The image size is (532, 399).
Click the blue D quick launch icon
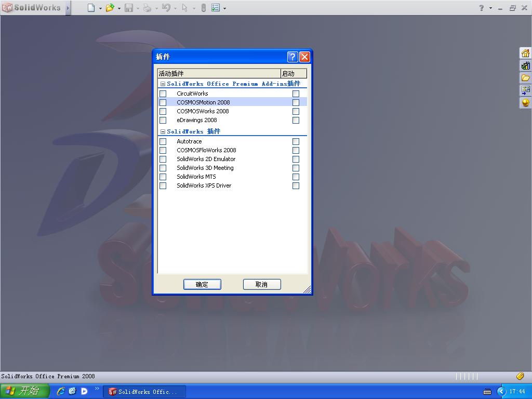(x=84, y=391)
